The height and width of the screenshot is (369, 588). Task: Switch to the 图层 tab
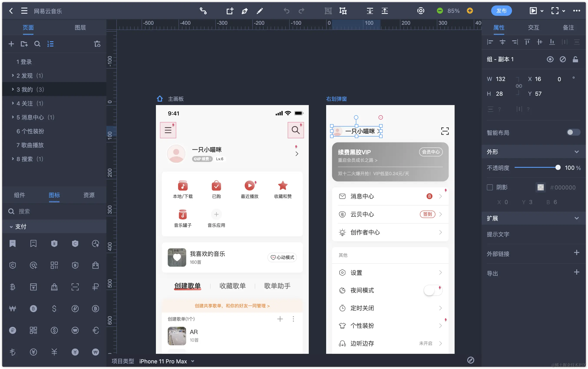coord(80,28)
